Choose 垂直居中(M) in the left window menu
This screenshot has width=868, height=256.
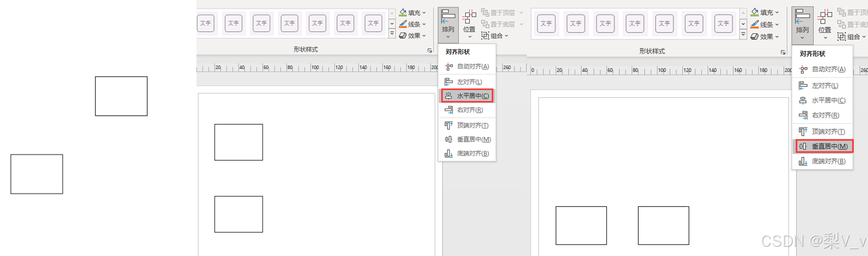click(x=467, y=139)
